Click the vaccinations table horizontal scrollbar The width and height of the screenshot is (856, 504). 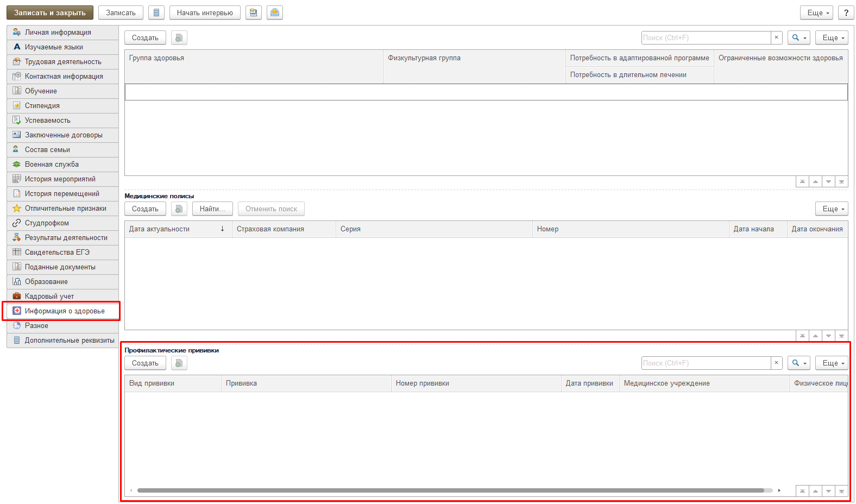click(x=451, y=490)
